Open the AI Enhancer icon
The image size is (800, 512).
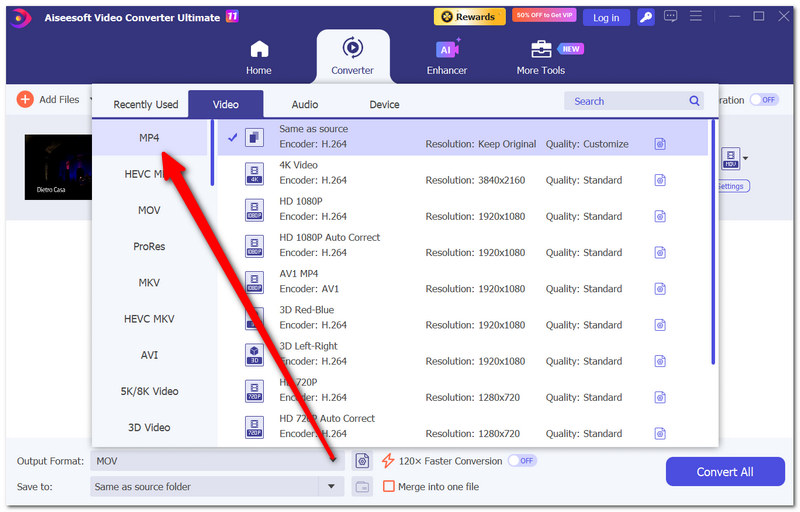[x=446, y=49]
